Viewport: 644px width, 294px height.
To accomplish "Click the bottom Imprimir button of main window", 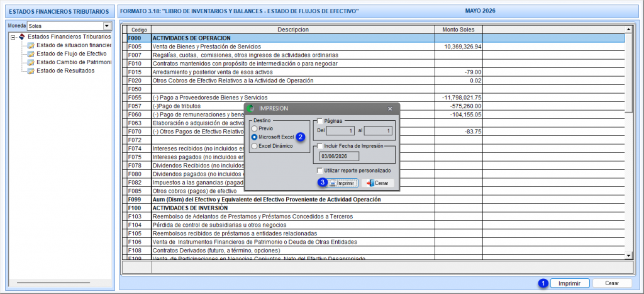I will 570,283.
